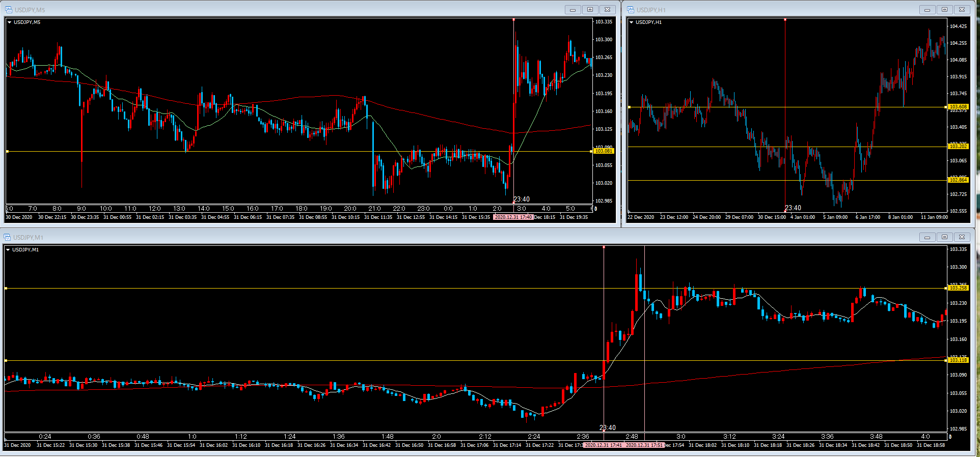Screen dimensions: 980x457
Task: Maximize the USDJPY,M1 chart window
Action: [x=944, y=237]
